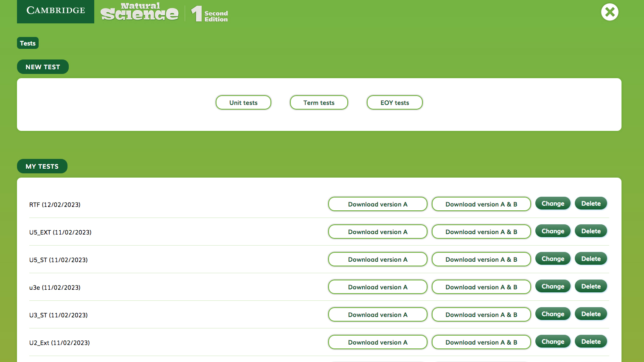Change the U3_ST test
Viewport: 644px width, 362px height.
click(x=553, y=314)
